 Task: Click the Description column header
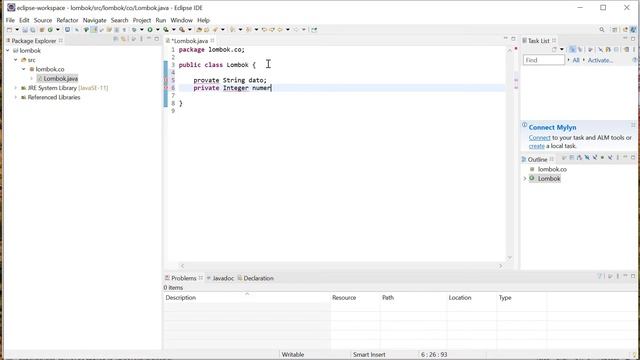click(247, 298)
